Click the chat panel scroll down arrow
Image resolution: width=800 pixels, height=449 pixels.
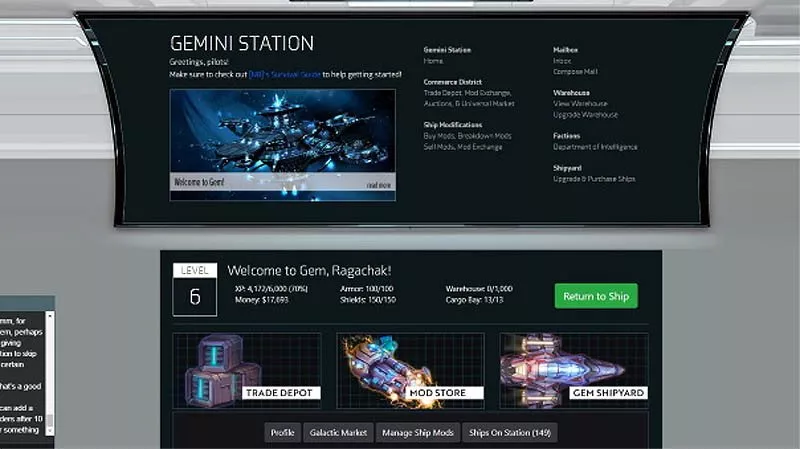pyautogui.click(x=49, y=431)
